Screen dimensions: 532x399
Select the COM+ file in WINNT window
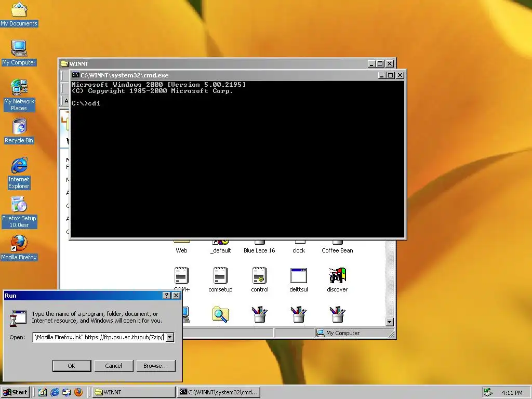(181, 280)
